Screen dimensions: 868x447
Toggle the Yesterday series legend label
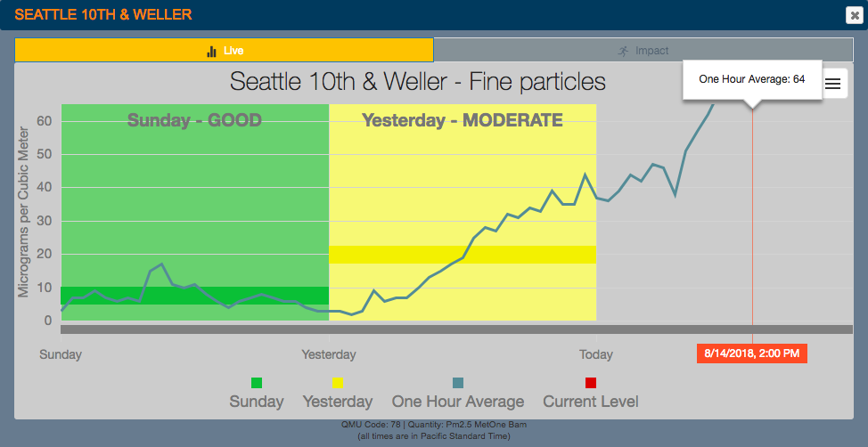[338, 402]
